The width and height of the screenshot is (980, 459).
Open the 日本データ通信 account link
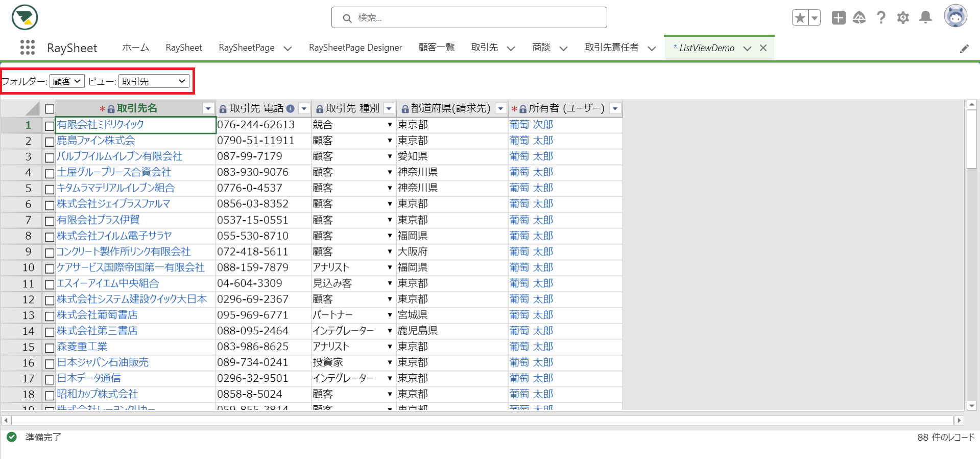click(x=89, y=378)
